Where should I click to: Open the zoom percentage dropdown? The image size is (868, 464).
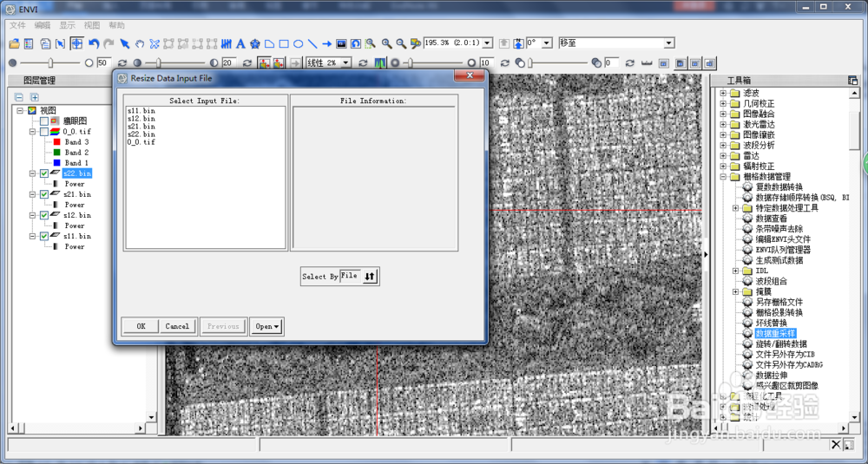(x=487, y=43)
